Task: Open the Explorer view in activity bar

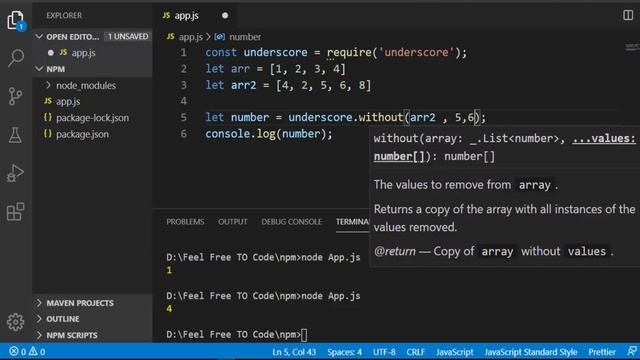Action: pos(16,20)
